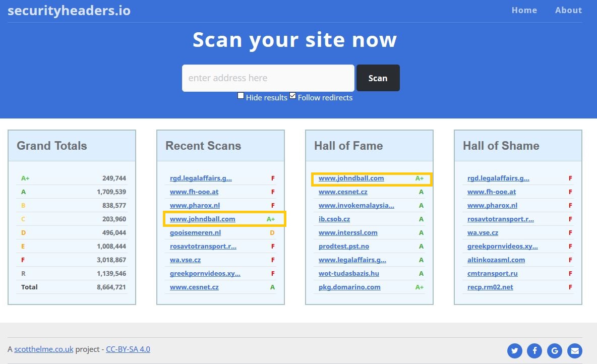
Task: Open www.johndball.com in Hall of Fame
Action: 351,178
